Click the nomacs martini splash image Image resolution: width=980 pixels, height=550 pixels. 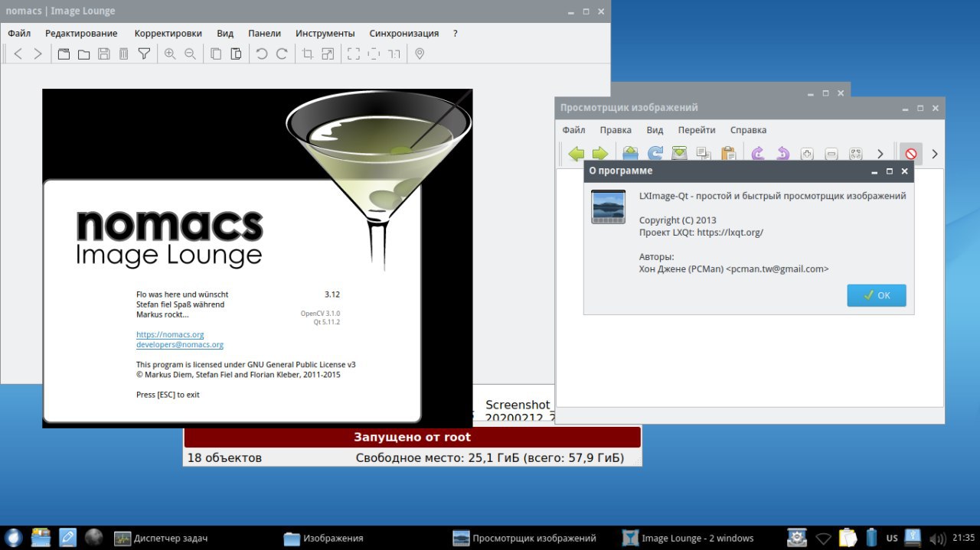tap(257, 258)
